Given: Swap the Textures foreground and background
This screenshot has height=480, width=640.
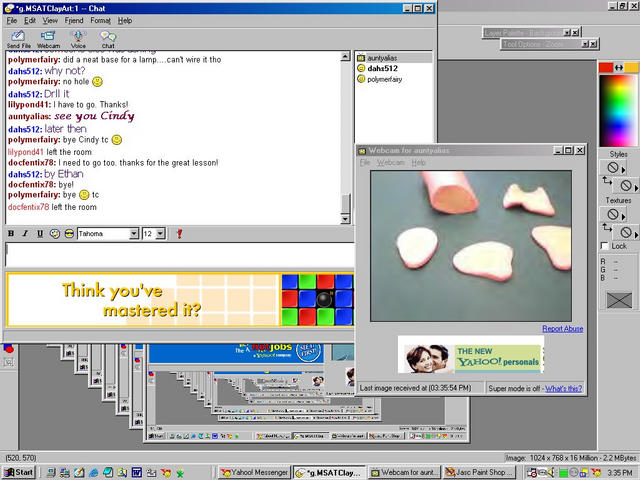Looking at the screenshot, I should point(607,227).
